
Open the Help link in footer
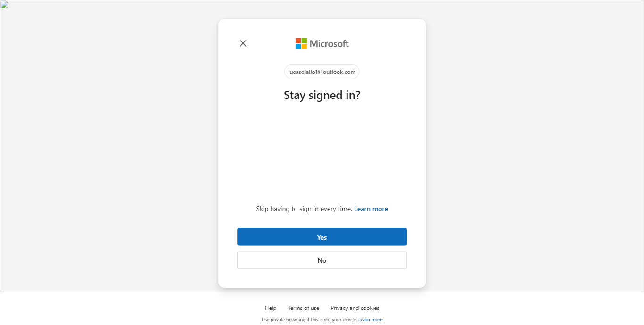271,308
